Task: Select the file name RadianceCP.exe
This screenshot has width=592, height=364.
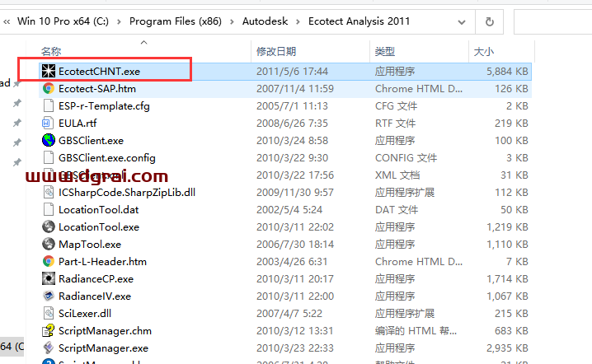Action: (x=96, y=278)
